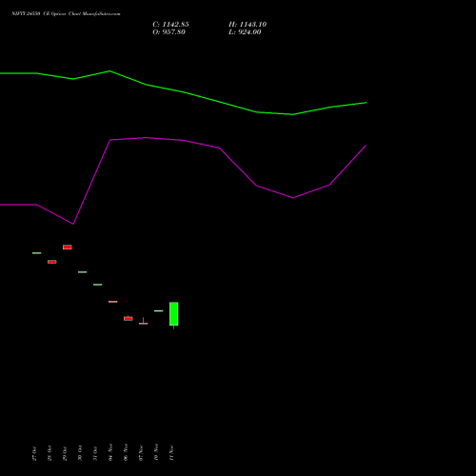Click the 07 Nov date label
The height and width of the screenshot is (476, 476).
tap(141, 453)
